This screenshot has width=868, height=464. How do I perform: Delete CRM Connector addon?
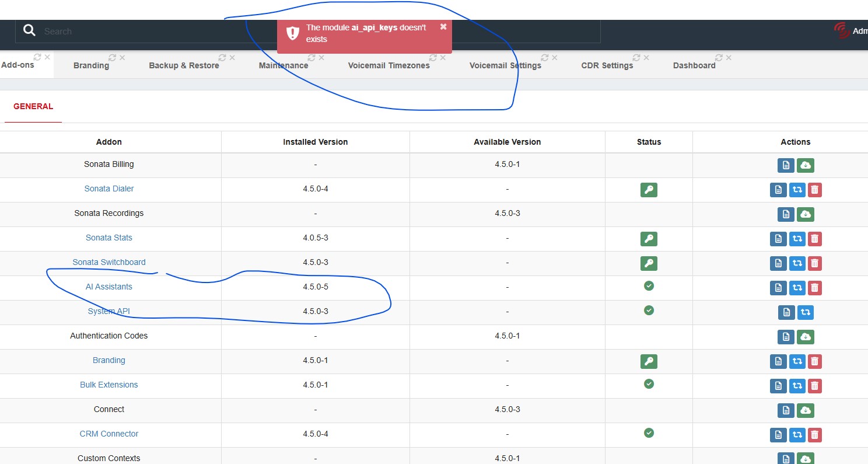814,435
